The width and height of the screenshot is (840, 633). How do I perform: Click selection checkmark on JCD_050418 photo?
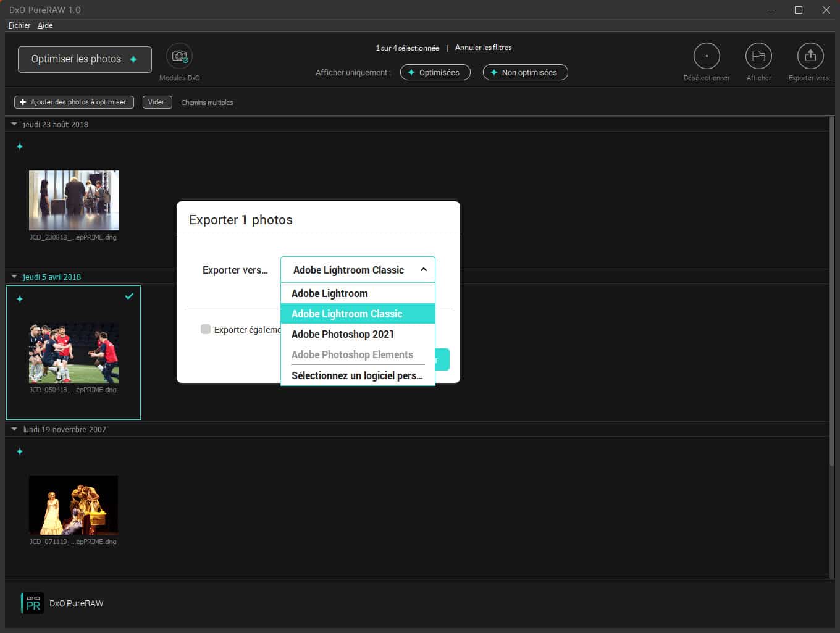click(x=129, y=296)
